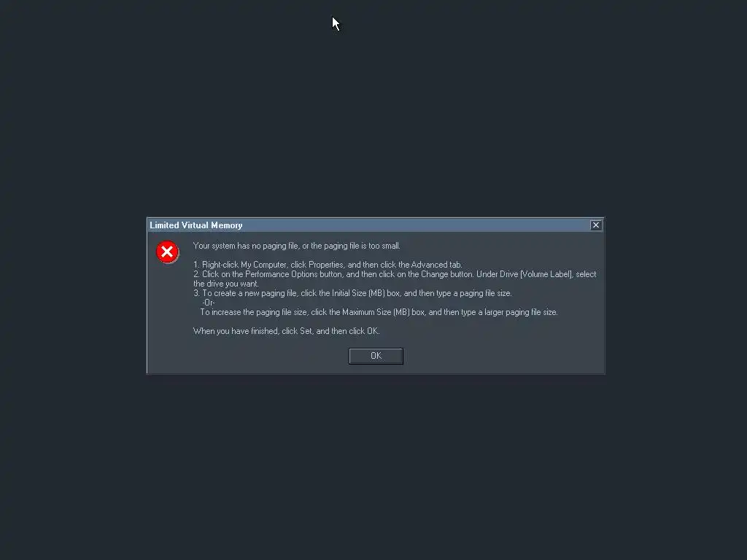Click the 'When you have finished' instruction line
The width and height of the screenshot is (747, 560).
(286, 331)
